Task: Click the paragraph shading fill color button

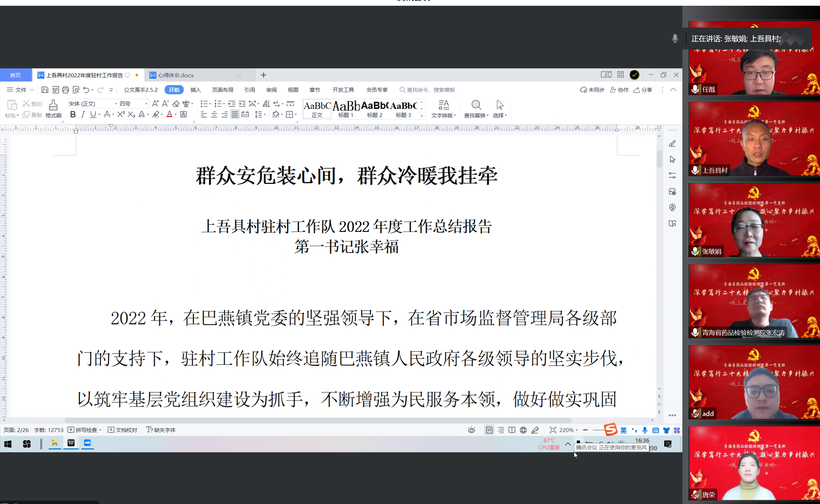Action: [x=276, y=115]
